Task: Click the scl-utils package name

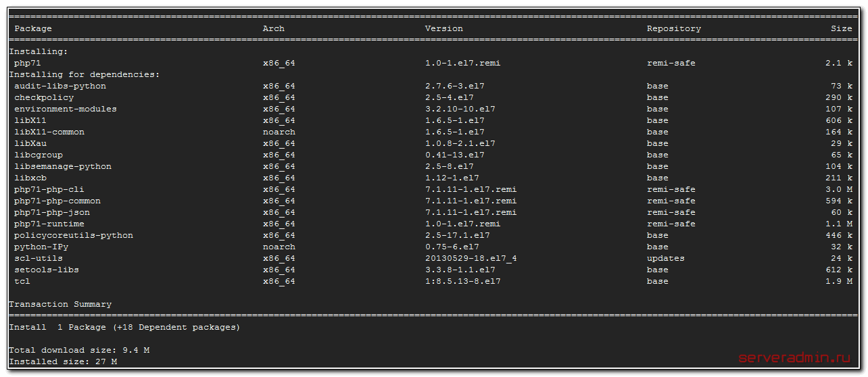Action: pyautogui.click(x=39, y=258)
